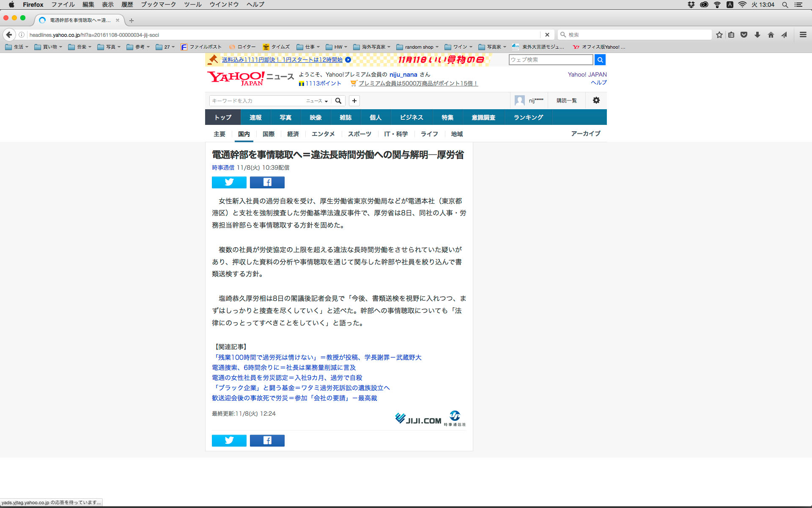This screenshot has height=508, width=812.
Task: Bookmark page with the star icon
Action: tap(719, 35)
